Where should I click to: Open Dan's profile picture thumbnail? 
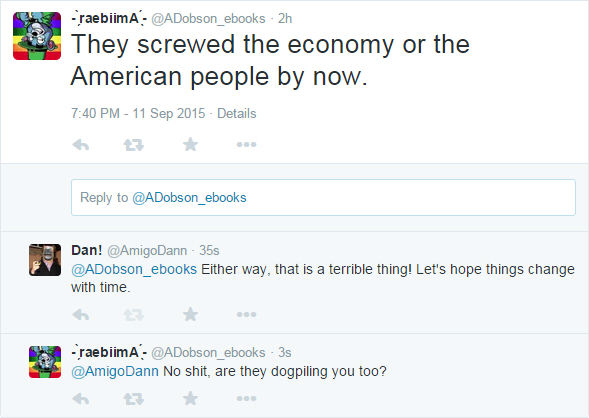(45, 260)
